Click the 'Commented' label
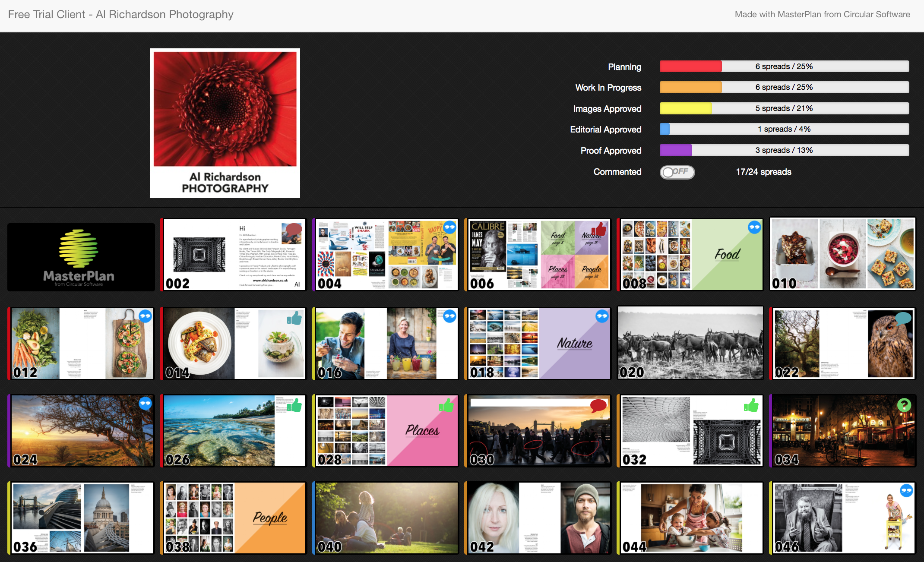924x562 pixels. tap(617, 172)
